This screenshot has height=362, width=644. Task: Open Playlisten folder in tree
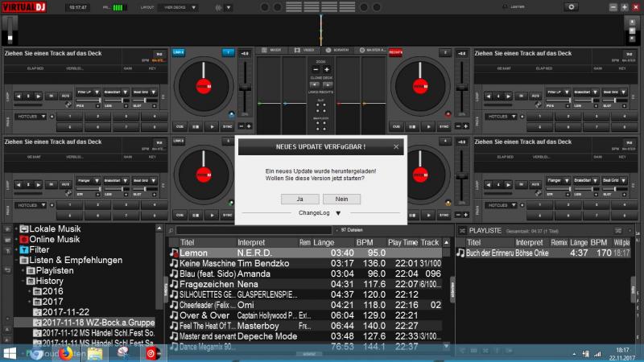point(54,271)
